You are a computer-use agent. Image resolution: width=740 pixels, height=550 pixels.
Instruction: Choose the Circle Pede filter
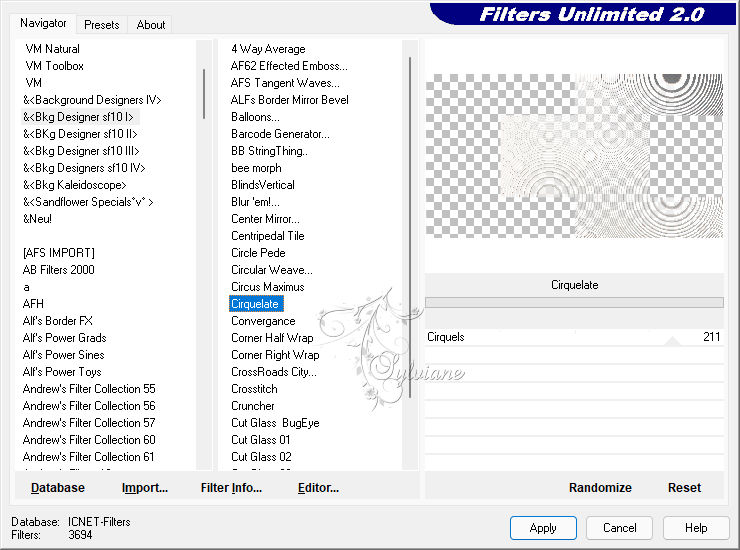[x=258, y=253]
